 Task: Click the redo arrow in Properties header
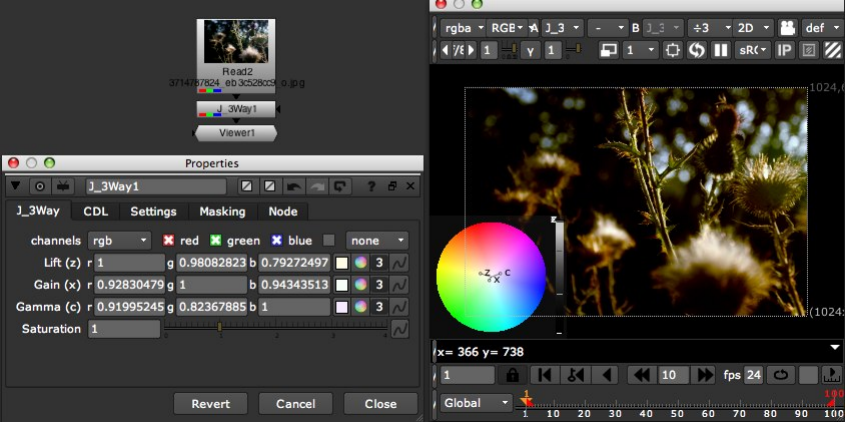[x=317, y=186]
